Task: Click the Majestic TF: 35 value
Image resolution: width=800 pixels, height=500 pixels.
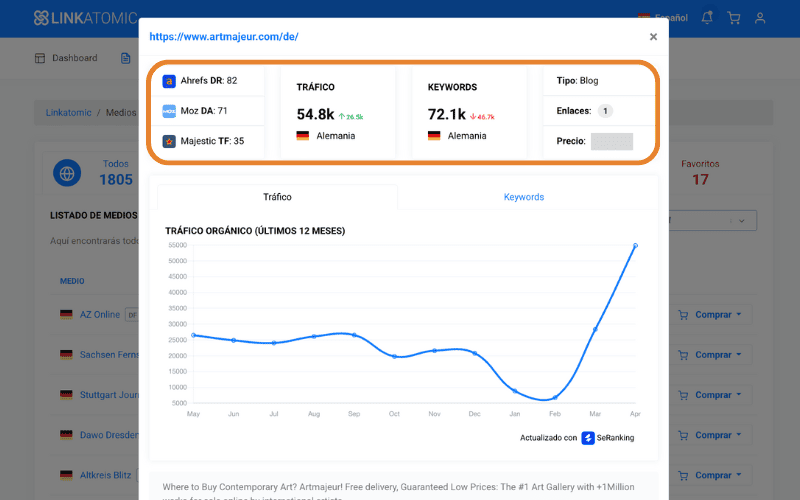Action: tap(212, 141)
